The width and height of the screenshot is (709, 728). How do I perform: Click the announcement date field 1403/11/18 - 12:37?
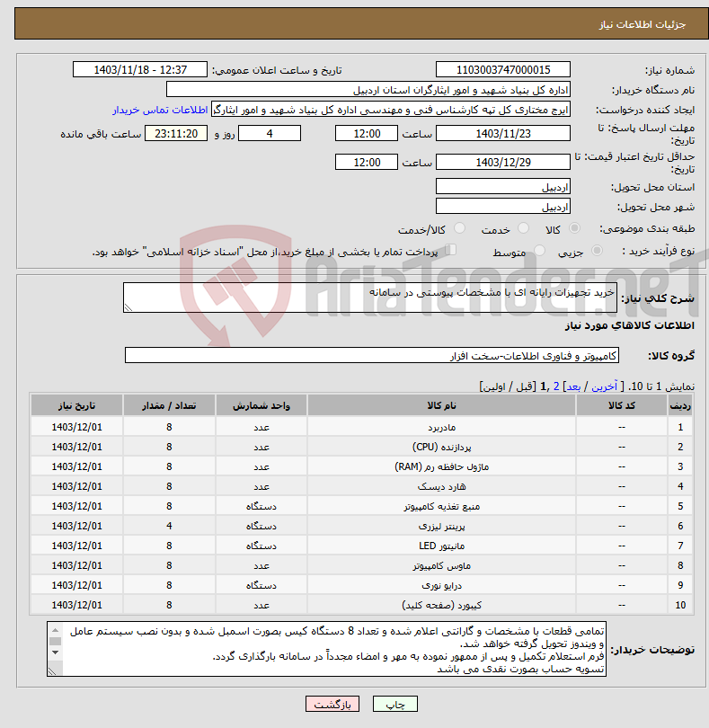[140, 69]
